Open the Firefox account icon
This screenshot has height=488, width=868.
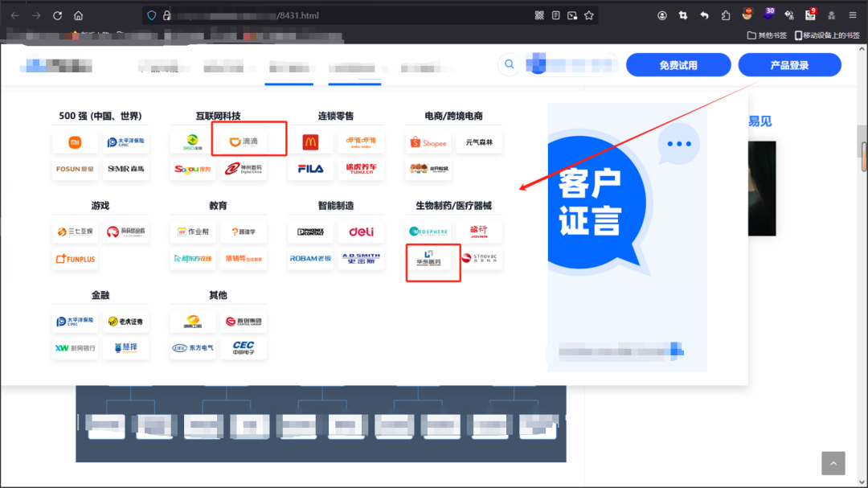(662, 15)
